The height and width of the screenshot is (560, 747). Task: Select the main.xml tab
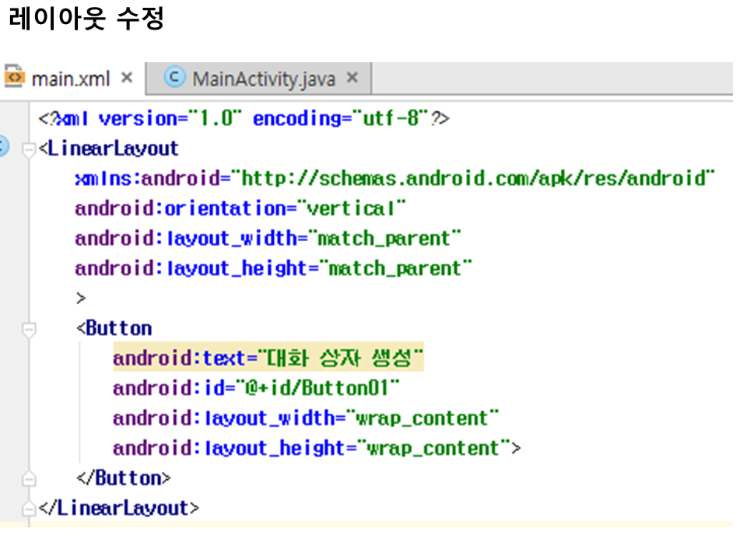click(x=70, y=79)
